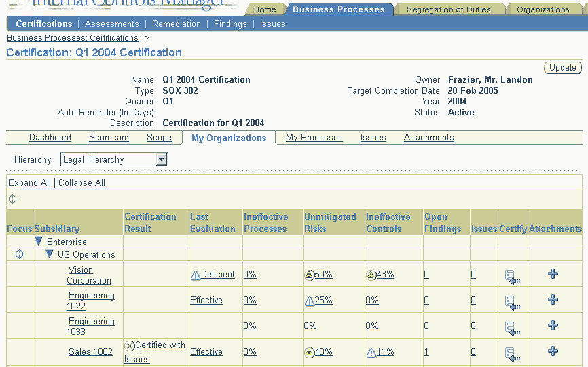The image size is (588, 367).
Task: Click unmitigated risks 0% for Engineering 1033
Action: [x=310, y=326]
